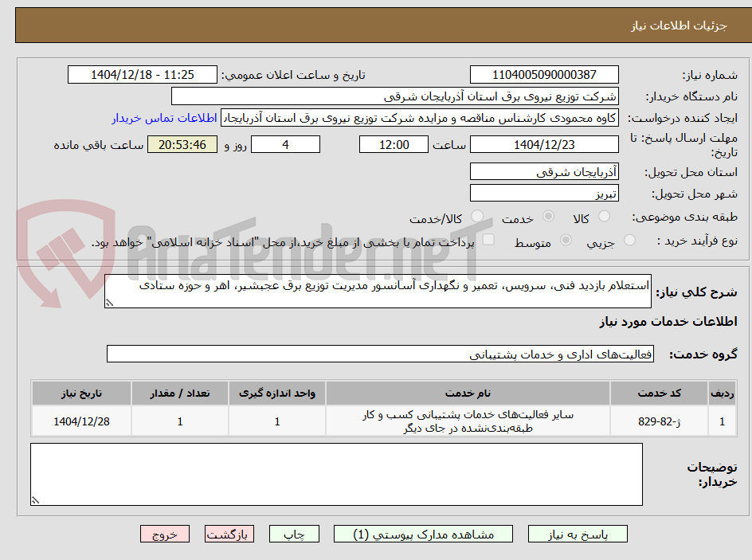Screen dimensions: 752x560
Task: Click the resize handle of توضیحات خریدار box
Action: pyautogui.click(x=35, y=500)
